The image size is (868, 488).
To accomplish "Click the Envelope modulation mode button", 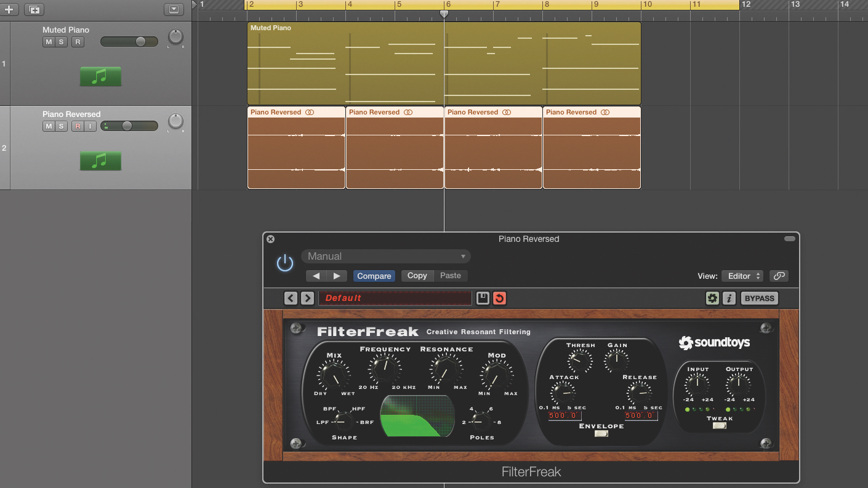I will 601,434.
